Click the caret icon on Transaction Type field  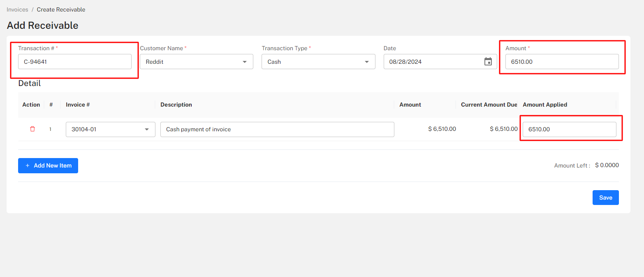366,61
